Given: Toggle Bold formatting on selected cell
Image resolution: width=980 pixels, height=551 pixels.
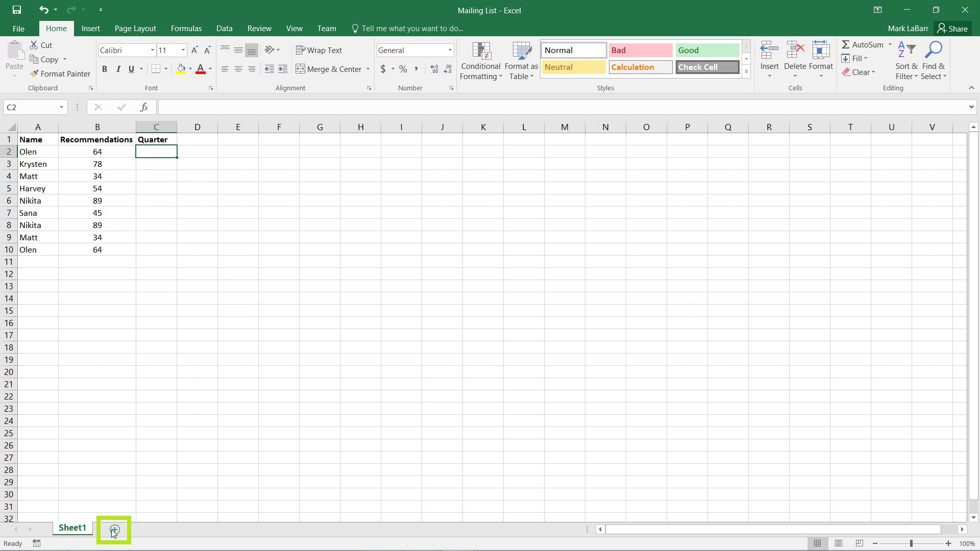Looking at the screenshot, I should 104,69.
